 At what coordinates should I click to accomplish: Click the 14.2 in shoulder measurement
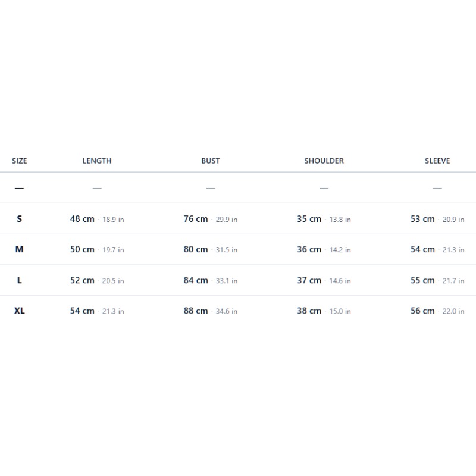[x=340, y=250]
